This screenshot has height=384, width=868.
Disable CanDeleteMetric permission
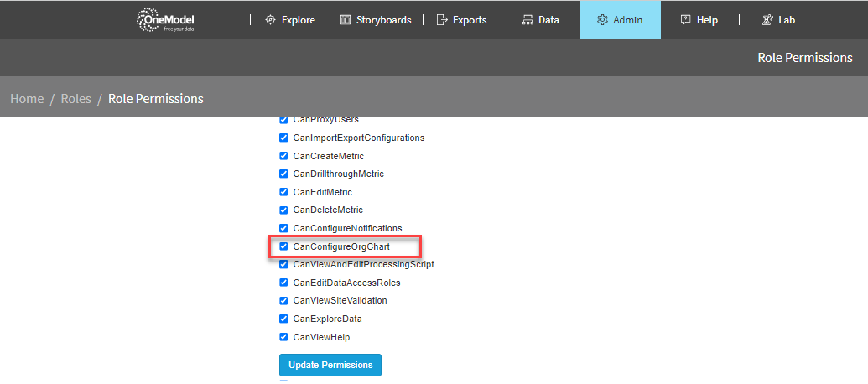click(283, 210)
